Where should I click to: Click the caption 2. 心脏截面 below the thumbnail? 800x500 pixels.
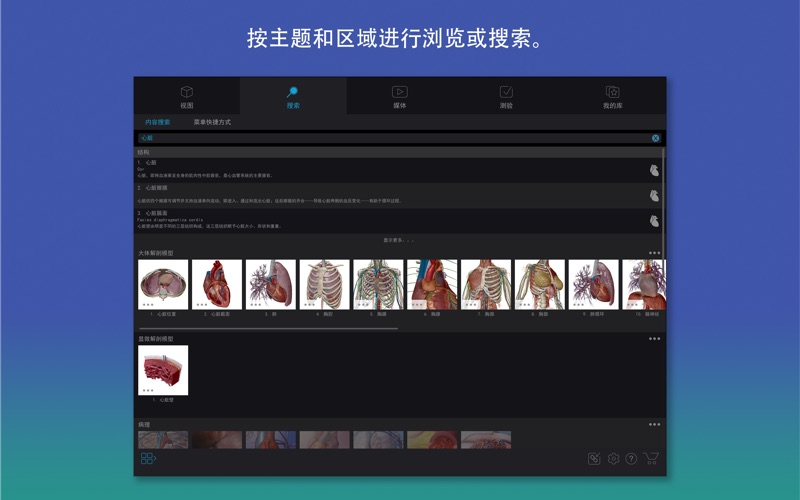point(217,314)
